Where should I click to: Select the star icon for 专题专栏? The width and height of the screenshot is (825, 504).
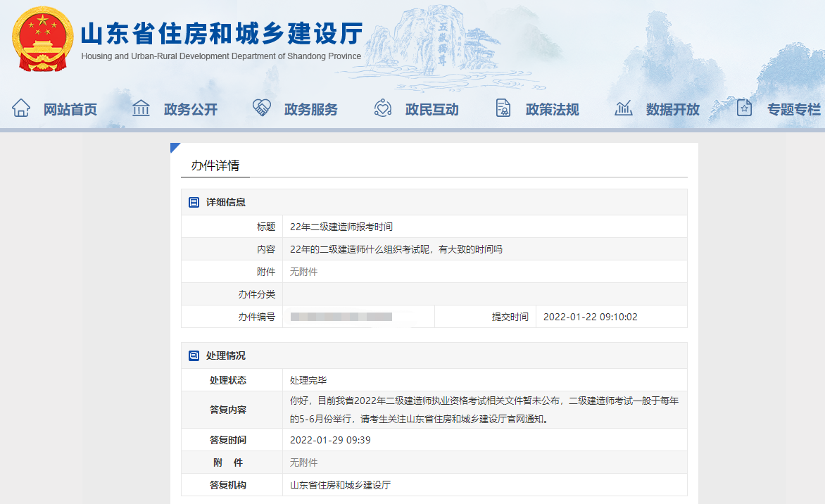coord(744,107)
